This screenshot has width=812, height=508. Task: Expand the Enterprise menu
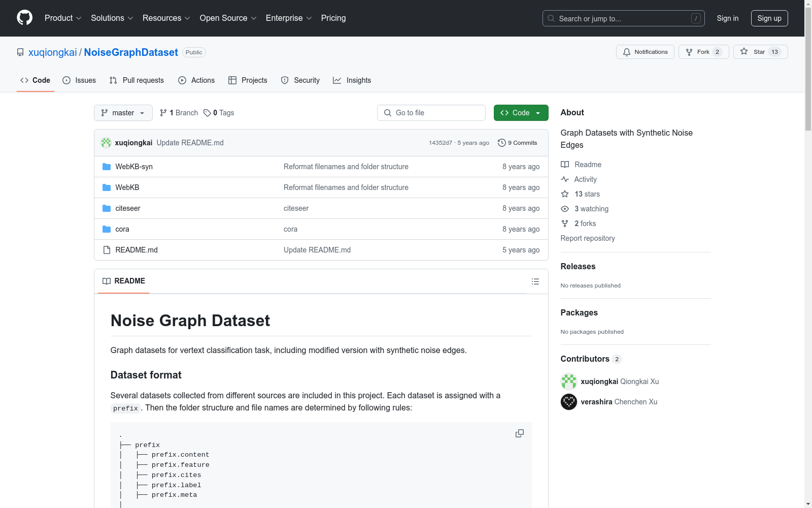[289, 18]
